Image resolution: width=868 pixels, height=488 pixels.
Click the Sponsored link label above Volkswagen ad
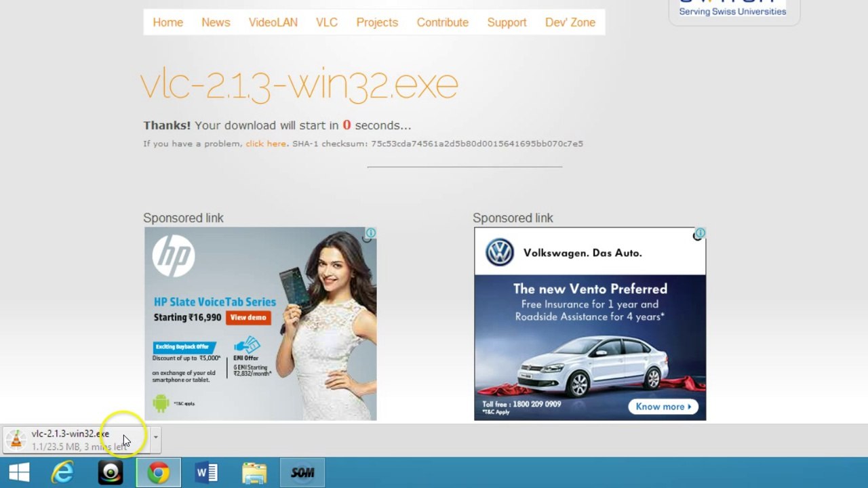click(513, 218)
